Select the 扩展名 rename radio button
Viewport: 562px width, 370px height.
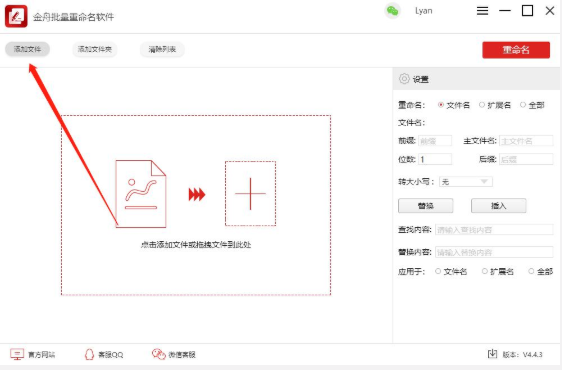click(482, 105)
